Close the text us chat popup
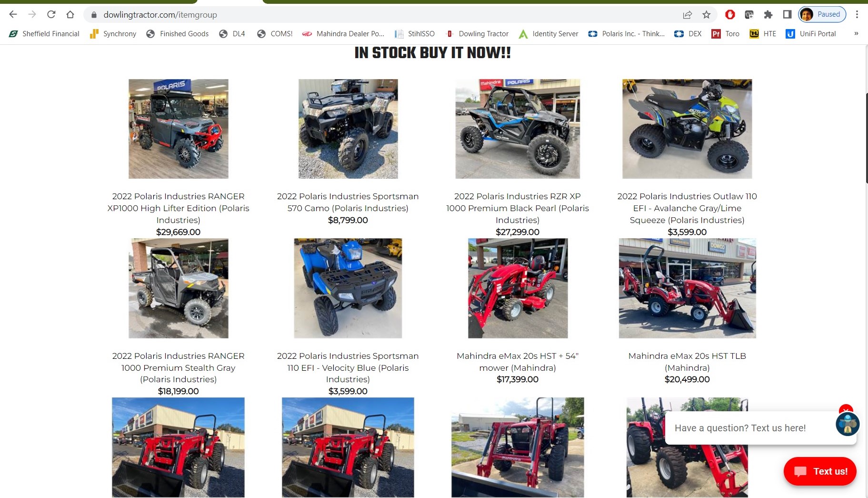The image size is (868, 498). [x=846, y=410]
